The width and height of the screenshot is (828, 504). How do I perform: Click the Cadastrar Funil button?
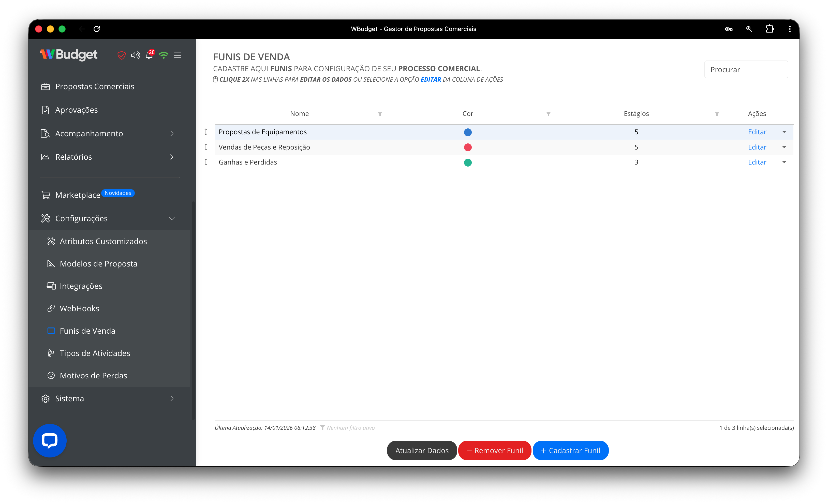pos(570,451)
